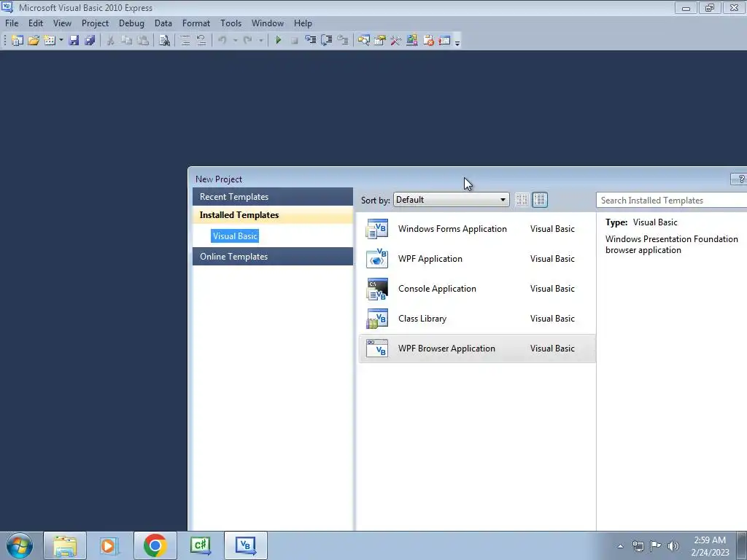Select the Console Application template
747x560 pixels.
(477, 289)
